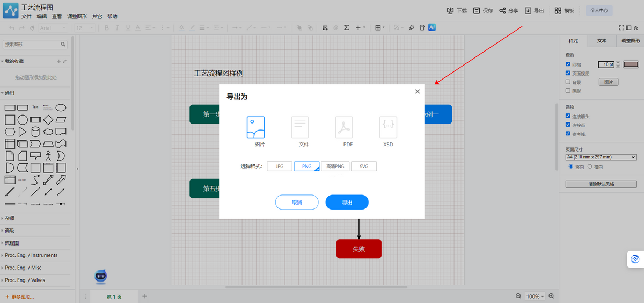Click the redo arrow icon

22,27
